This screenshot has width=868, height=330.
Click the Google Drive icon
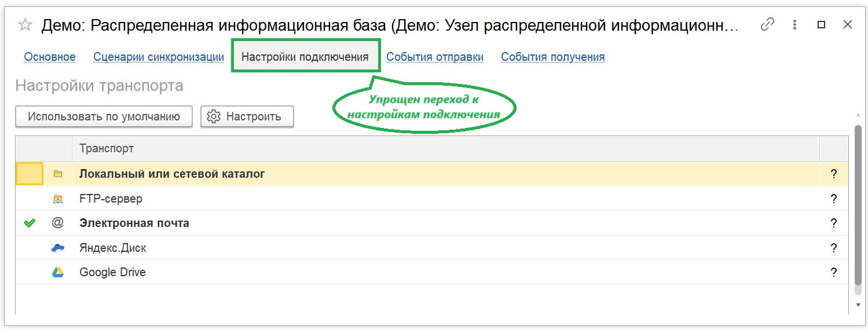(57, 272)
